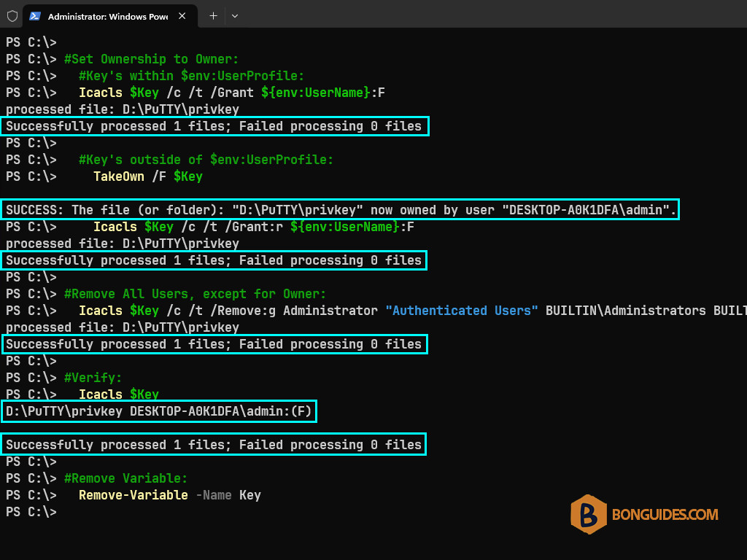The image size is (747, 560).
Task: Click the PowerShell icon on the tab
Action: coord(35,16)
